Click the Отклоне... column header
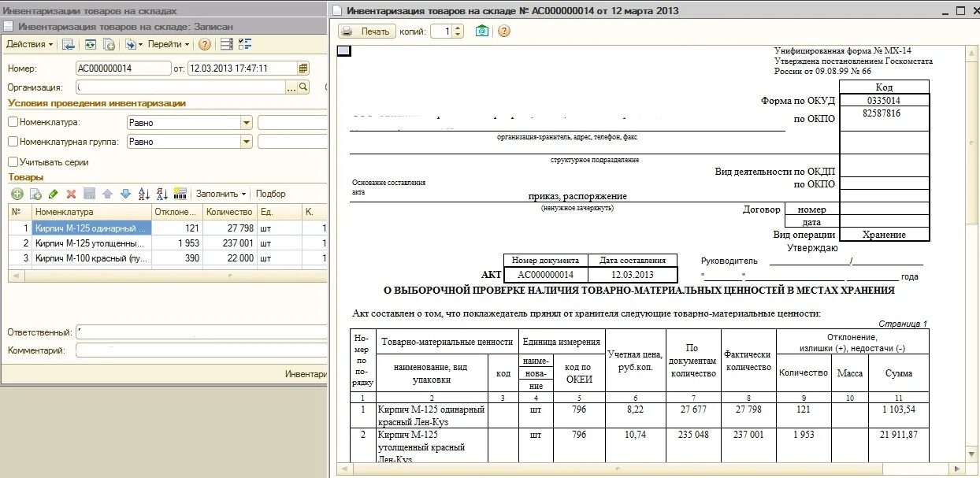 tap(176, 212)
